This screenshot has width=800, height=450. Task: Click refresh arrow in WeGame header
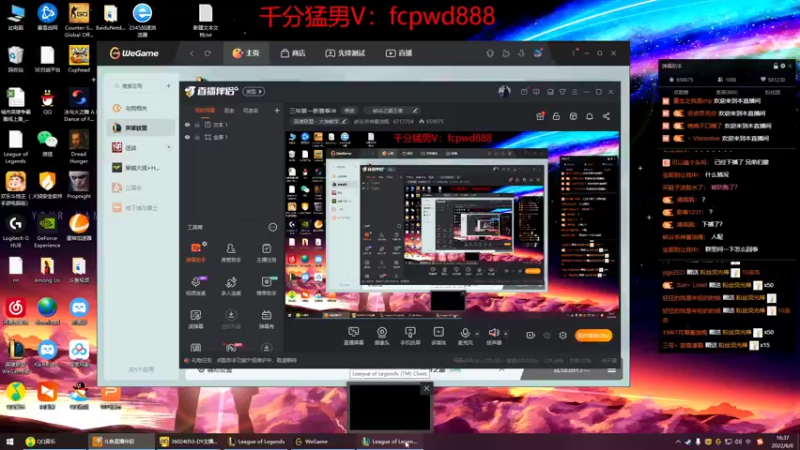point(208,53)
